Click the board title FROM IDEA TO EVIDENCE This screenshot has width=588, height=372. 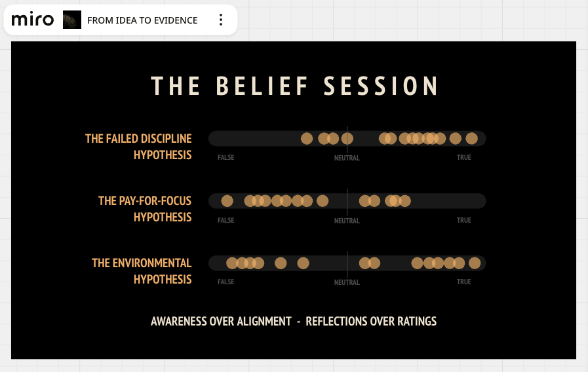[142, 20]
